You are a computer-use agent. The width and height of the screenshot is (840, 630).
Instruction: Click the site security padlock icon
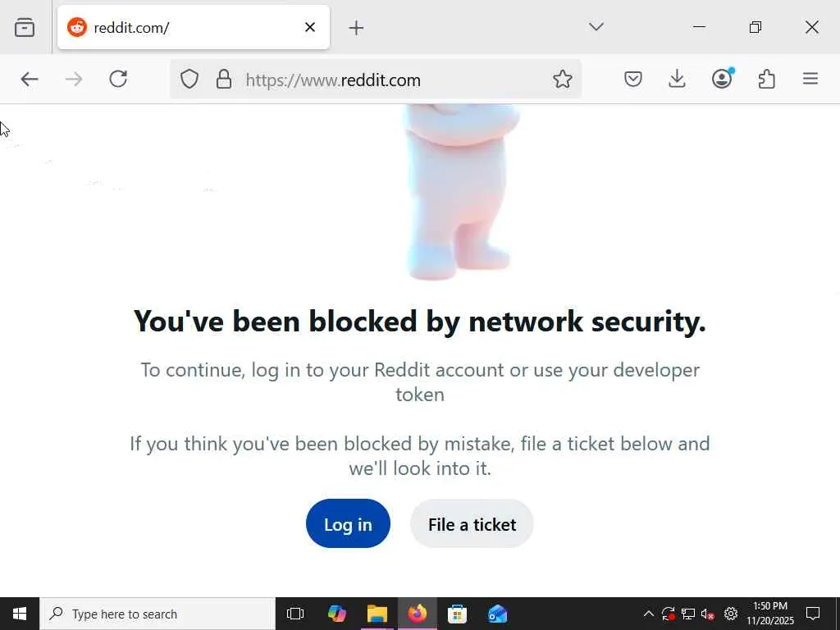click(223, 79)
